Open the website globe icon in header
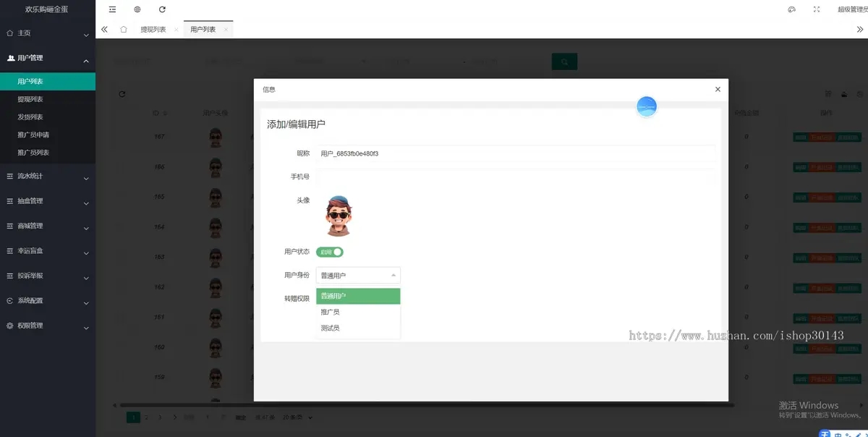The width and height of the screenshot is (868, 437). tap(137, 9)
